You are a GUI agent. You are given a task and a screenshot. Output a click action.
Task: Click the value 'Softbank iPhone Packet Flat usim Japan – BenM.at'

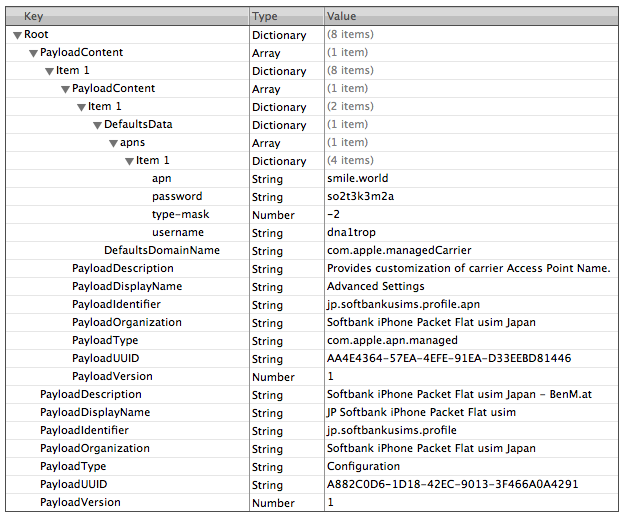click(459, 394)
